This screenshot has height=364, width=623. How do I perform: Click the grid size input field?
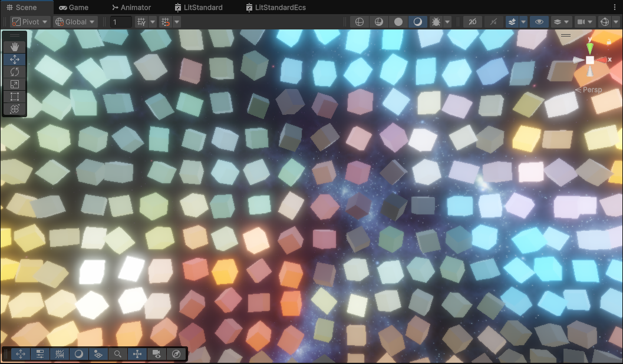click(x=121, y=21)
